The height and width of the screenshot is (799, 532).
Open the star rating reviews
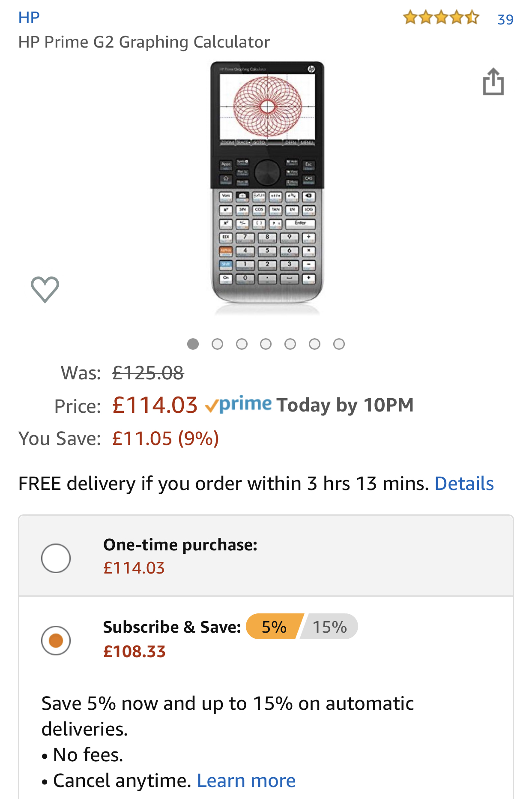click(441, 18)
